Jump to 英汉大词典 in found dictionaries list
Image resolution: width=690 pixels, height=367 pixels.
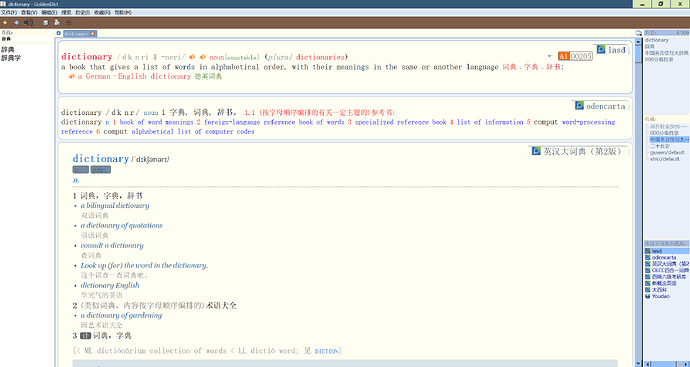667,264
